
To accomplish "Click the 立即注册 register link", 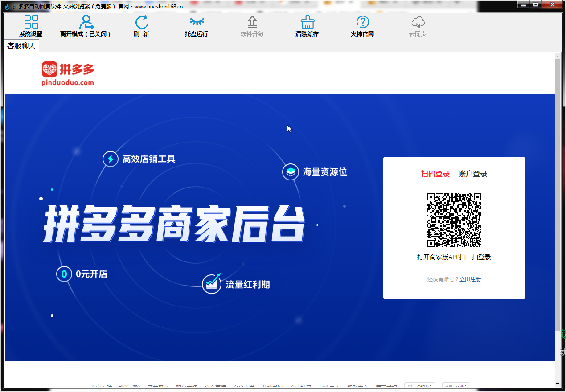I will click(470, 279).
